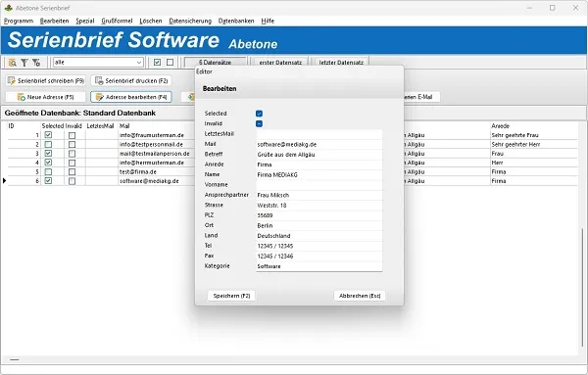Click the Name field 'Firma MEDIAKG'

(x=319, y=174)
